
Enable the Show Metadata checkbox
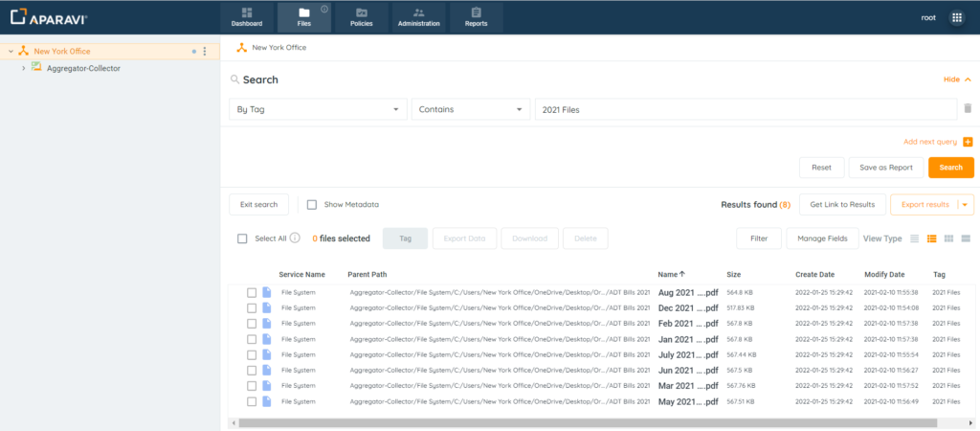[312, 204]
